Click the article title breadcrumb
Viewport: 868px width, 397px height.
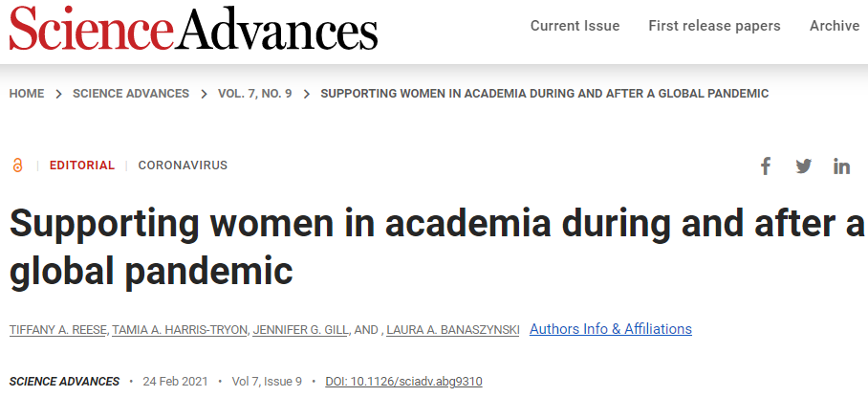tap(545, 94)
